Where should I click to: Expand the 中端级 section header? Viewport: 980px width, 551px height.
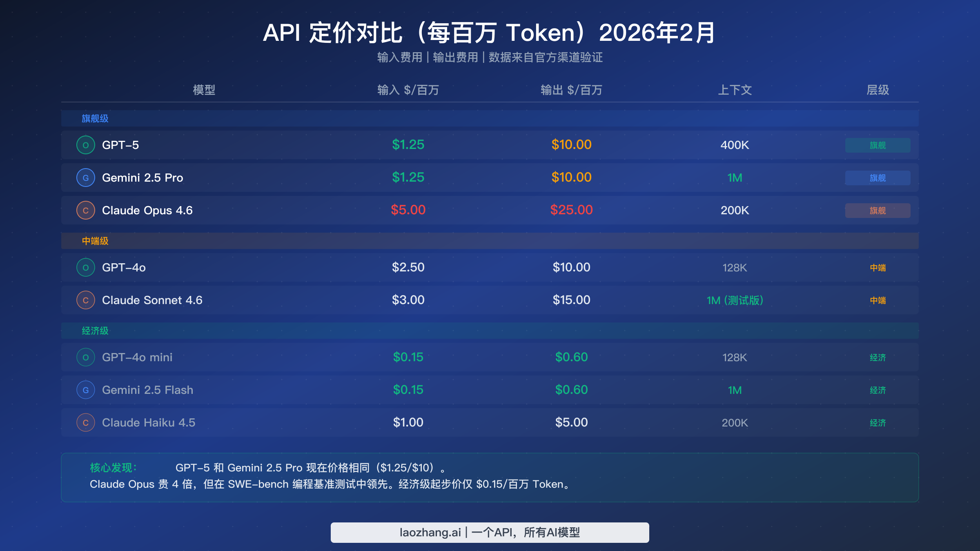point(95,241)
